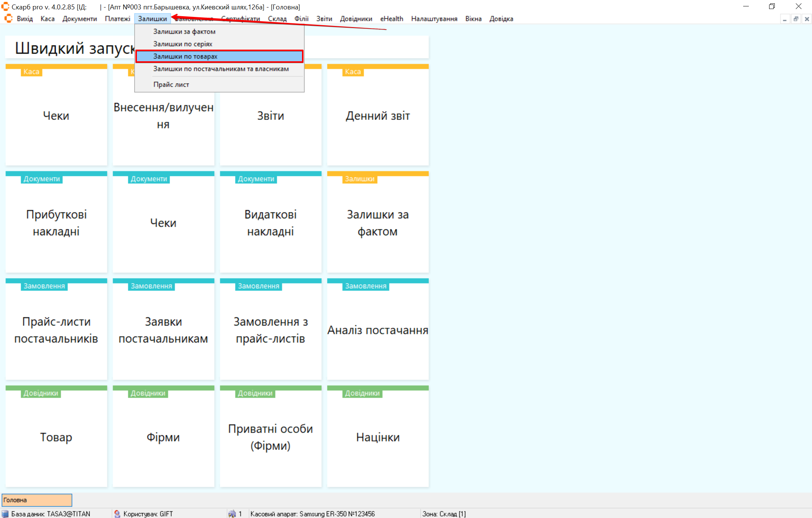
Task: Open the eHealth menu
Action: coord(391,19)
